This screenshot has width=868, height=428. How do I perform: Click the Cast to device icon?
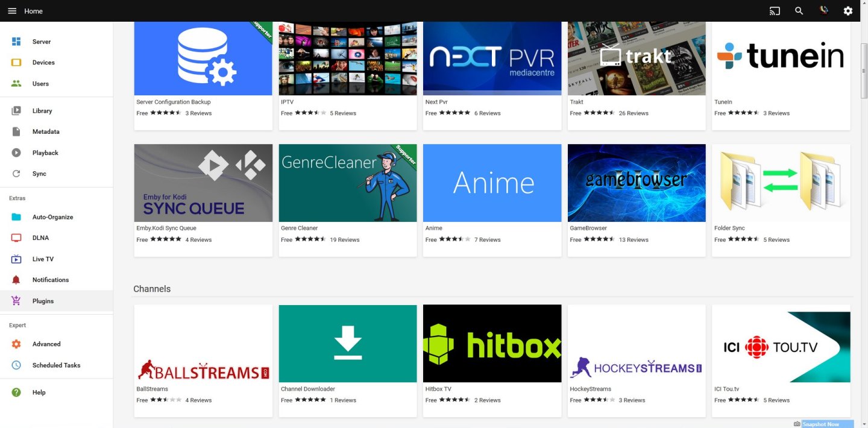click(x=775, y=11)
